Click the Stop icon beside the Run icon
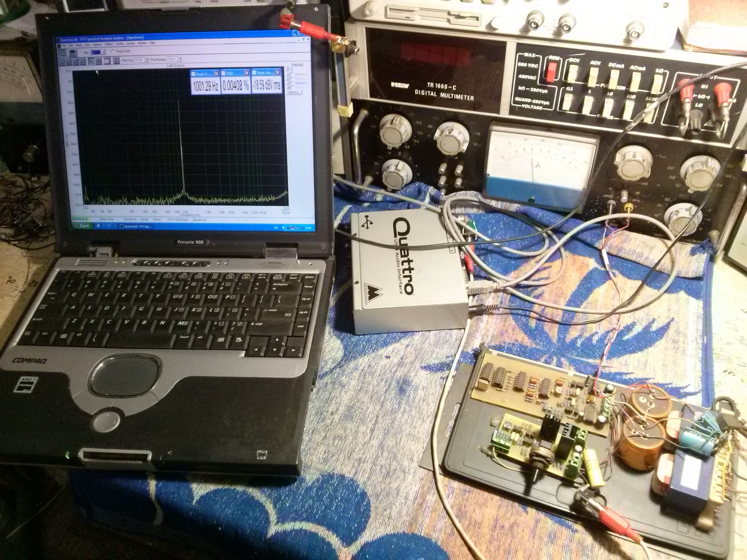Image resolution: width=747 pixels, height=560 pixels. (x=73, y=52)
